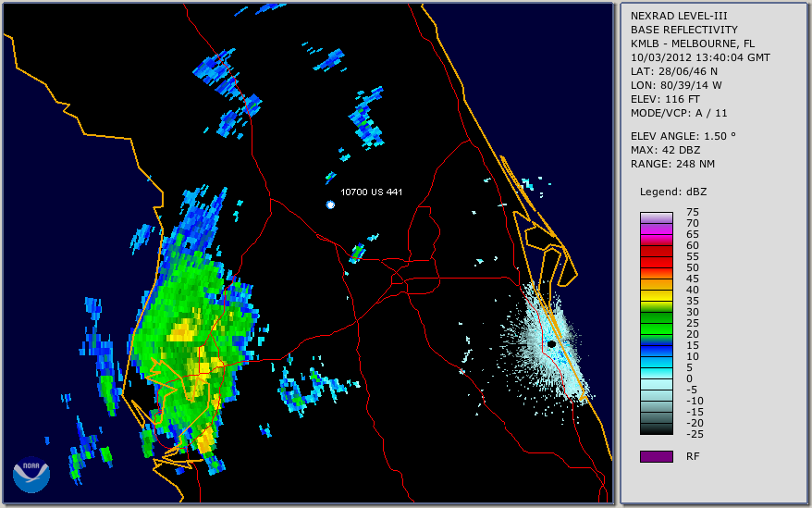Click the 'MAX: 42 DBZ' line
The image size is (812, 508).
click(666, 150)
